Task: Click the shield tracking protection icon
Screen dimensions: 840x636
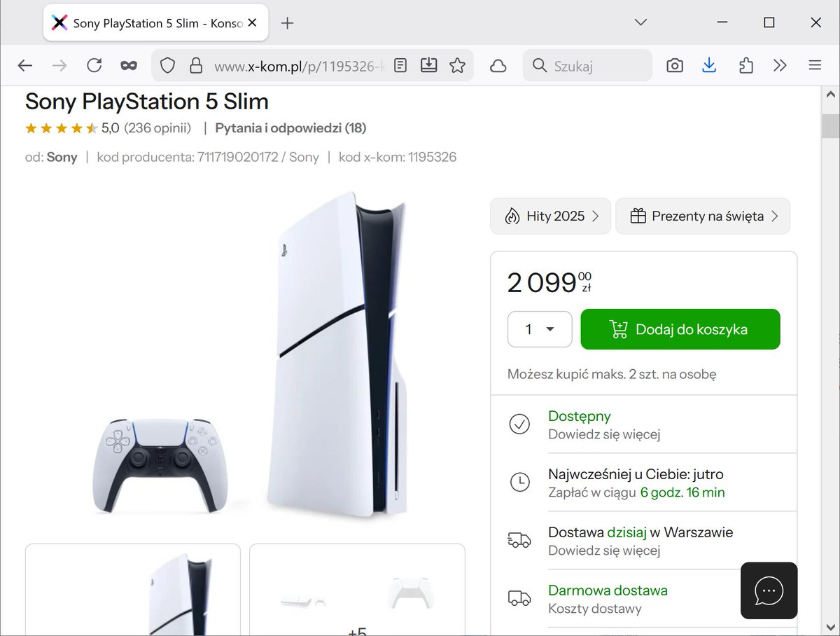Action: [x=167, y=66]
